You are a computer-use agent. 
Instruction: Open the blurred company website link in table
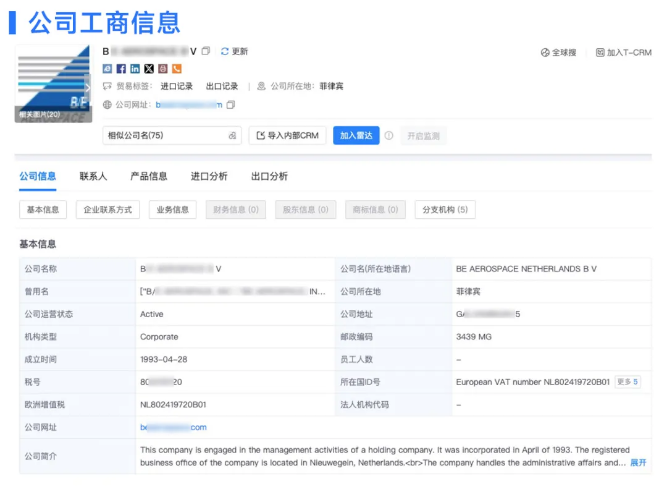pos(174,427)
